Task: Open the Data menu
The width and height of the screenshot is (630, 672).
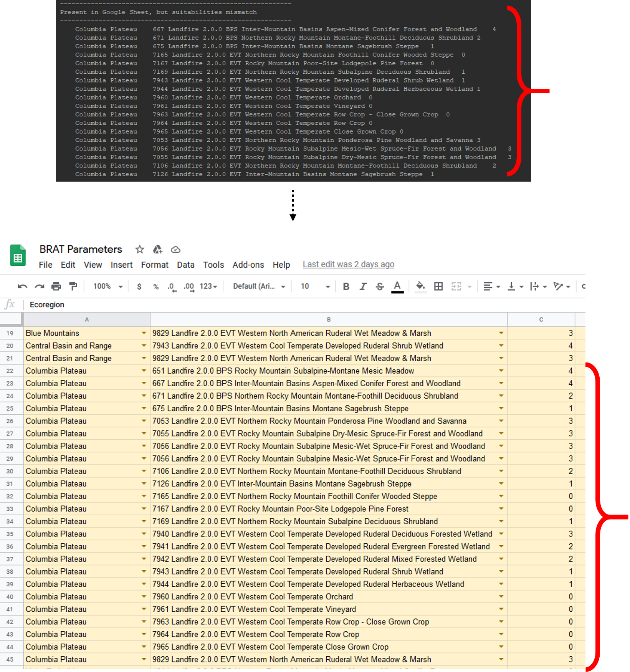Action: [186, 265]
